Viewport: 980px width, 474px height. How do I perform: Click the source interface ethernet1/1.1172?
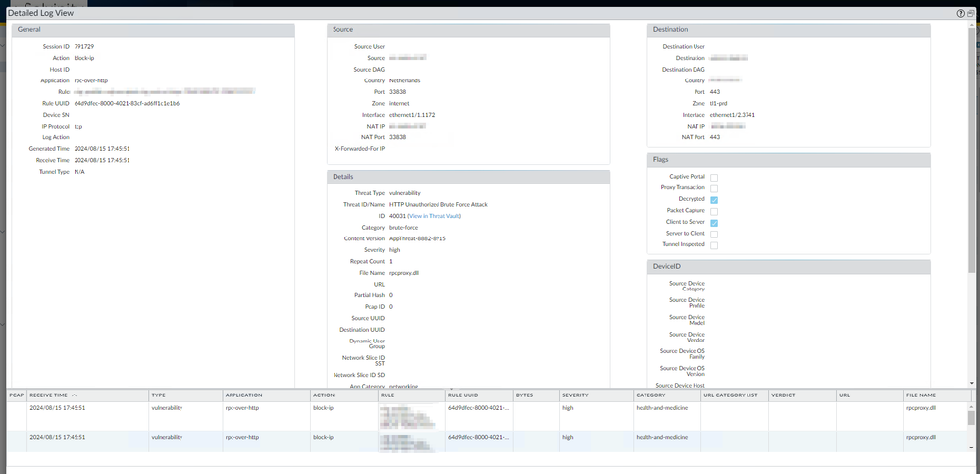click(x=412, y=115)
